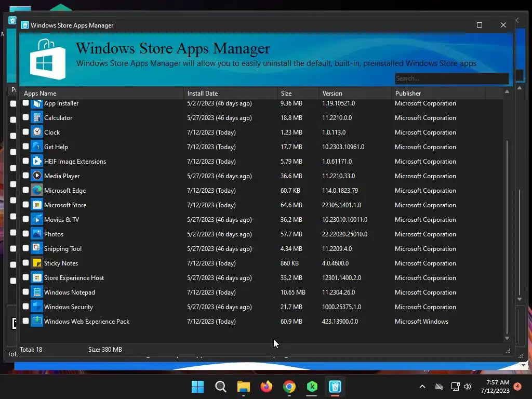Check the Calculator checkbox
This screenshot has height=399, width=532.
pyautogui.click(x=26, y=117)
